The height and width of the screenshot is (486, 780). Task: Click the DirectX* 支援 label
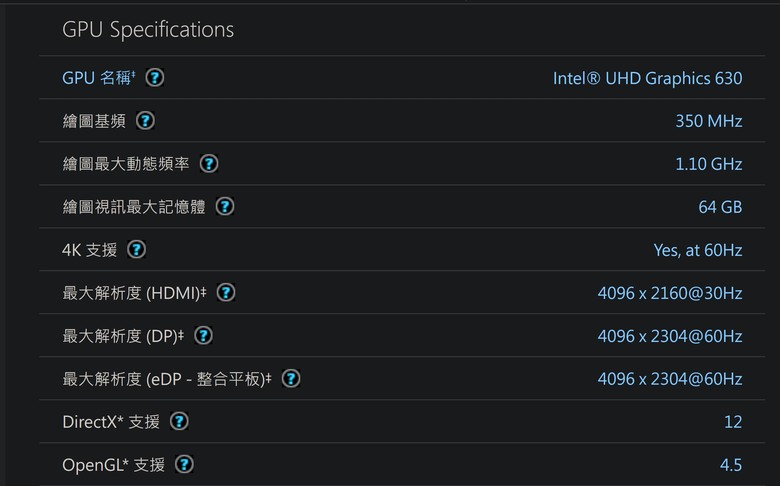pyautogui.click(x=111, y=422)
